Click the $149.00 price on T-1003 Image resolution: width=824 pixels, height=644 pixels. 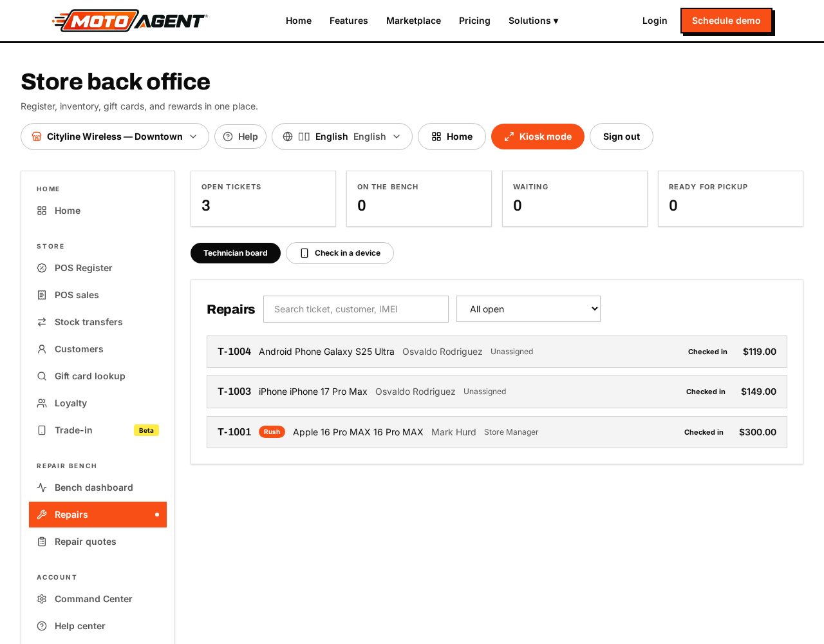point(758,392)
